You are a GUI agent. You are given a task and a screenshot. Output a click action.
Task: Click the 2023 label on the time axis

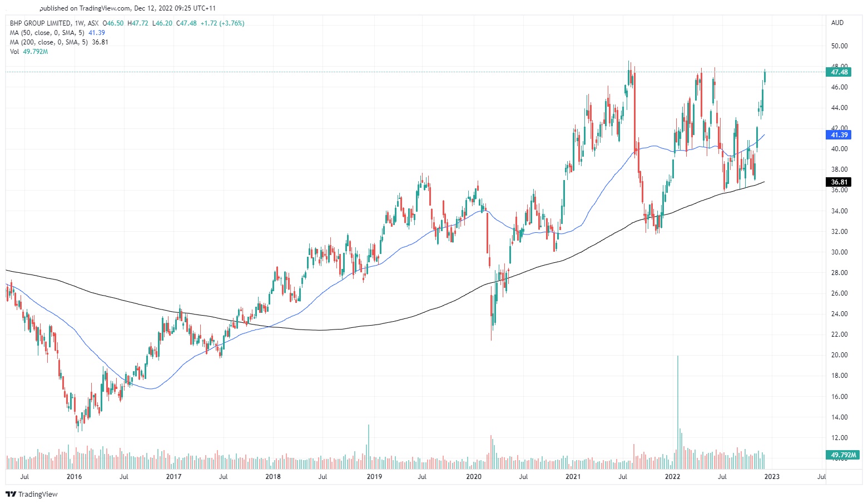click(x=772, y=477)
